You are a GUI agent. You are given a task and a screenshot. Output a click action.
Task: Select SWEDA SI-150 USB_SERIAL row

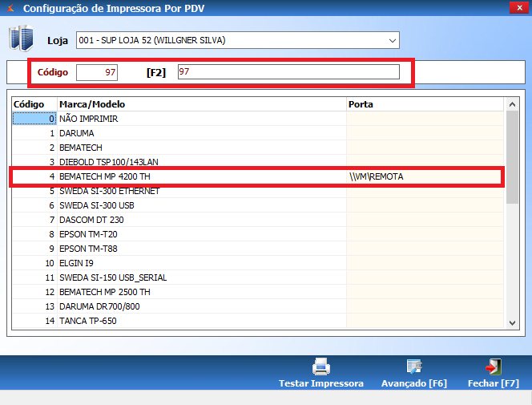[x=258, y=277]
